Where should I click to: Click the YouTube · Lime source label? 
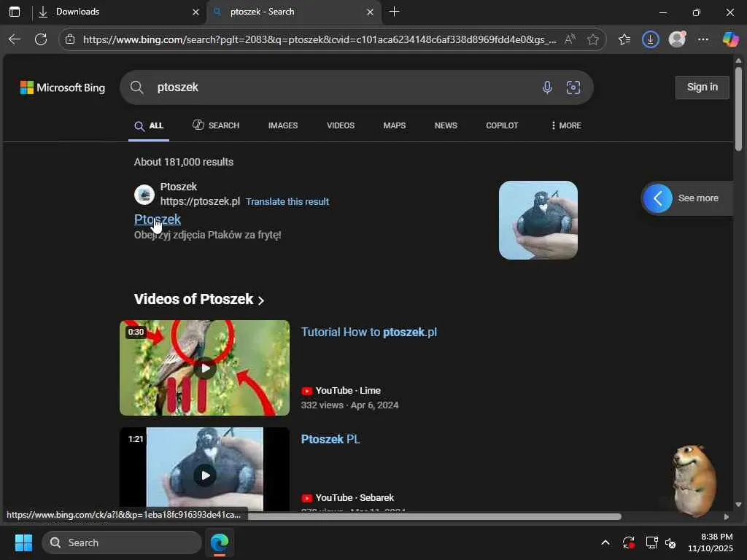click(341, 391)
